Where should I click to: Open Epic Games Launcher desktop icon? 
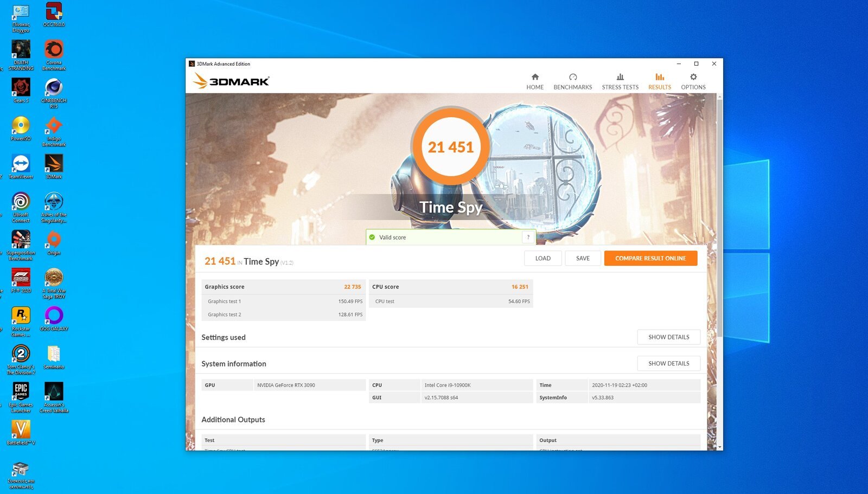21,396
